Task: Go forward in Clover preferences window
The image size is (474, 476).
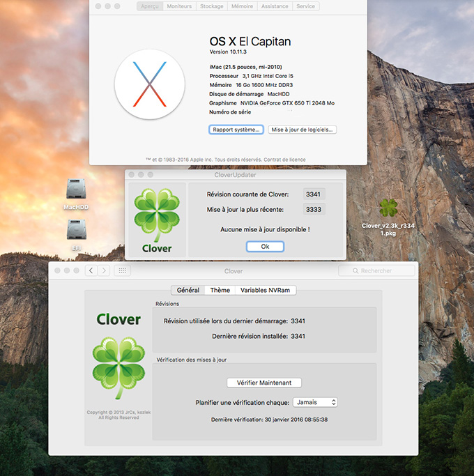Action: [104, 270]
